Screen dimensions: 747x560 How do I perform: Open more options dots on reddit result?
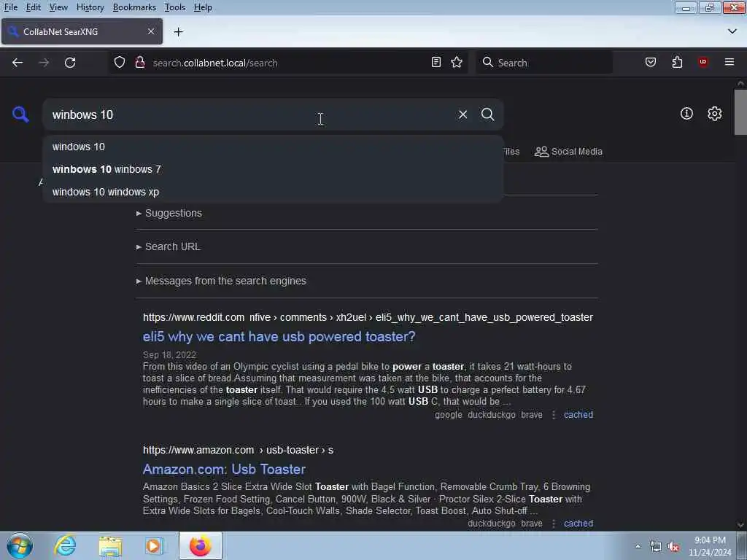[554, 415]
